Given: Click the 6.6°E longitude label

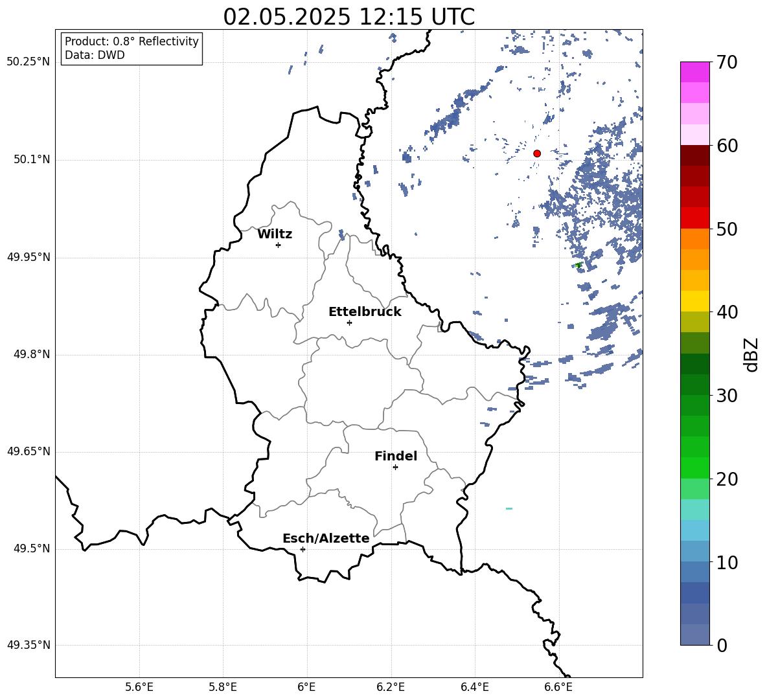Looking at the screenshot, I should (x=558, y=687).
